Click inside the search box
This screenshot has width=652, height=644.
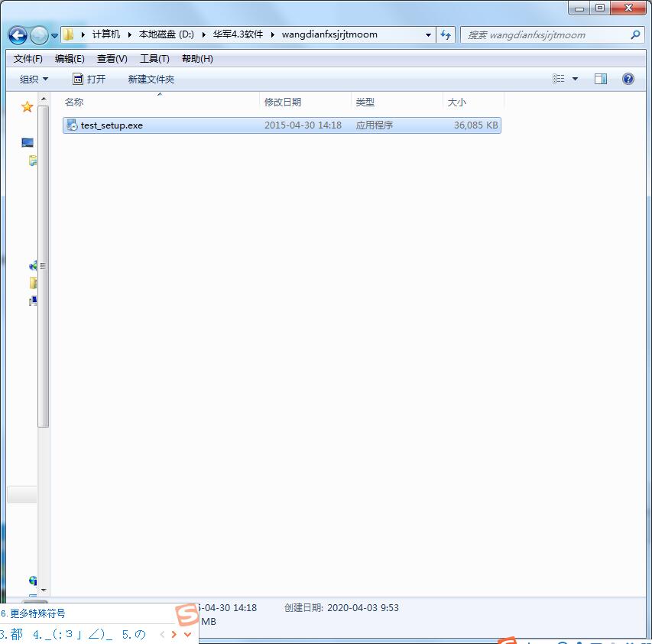pos(535,35)
